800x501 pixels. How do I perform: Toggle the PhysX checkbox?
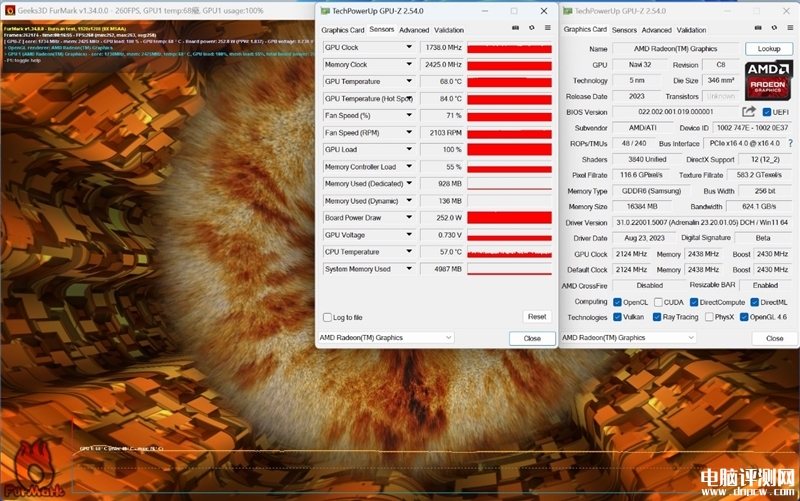[709, 317]
